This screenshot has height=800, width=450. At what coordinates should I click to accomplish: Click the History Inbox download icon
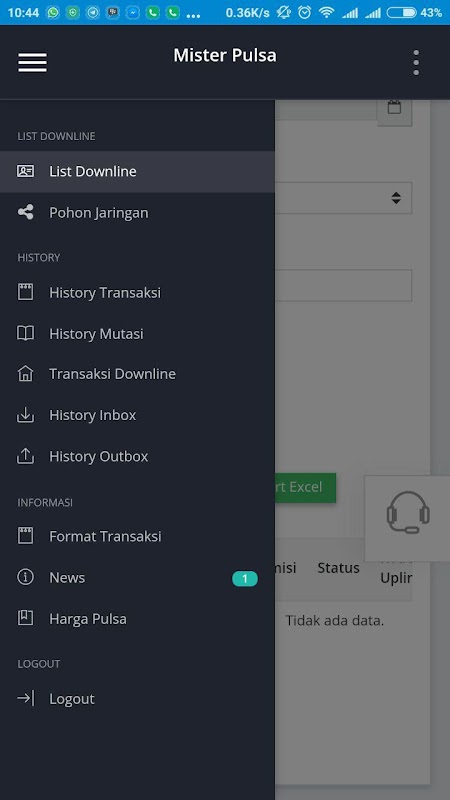pos(26,415)
